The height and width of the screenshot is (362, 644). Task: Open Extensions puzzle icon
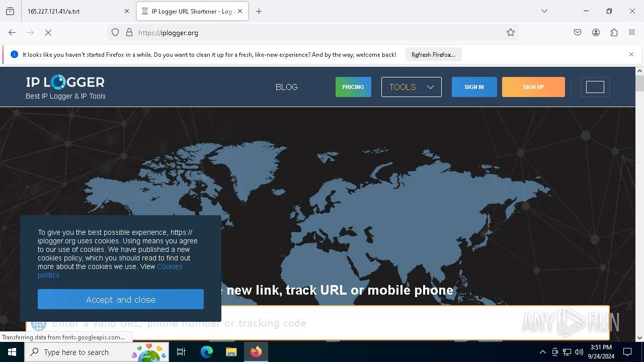pyautogui.click(x=614, y=33)
